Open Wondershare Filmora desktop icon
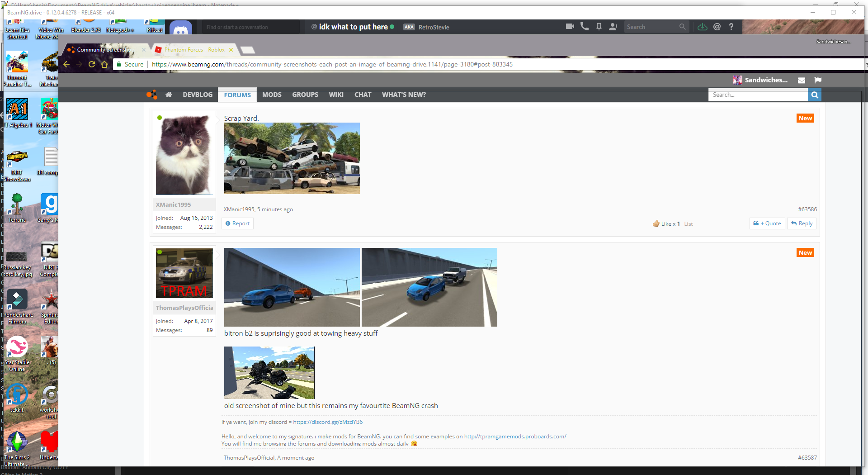The width and height of the screenshot is (868, 475). pos(17,306)
